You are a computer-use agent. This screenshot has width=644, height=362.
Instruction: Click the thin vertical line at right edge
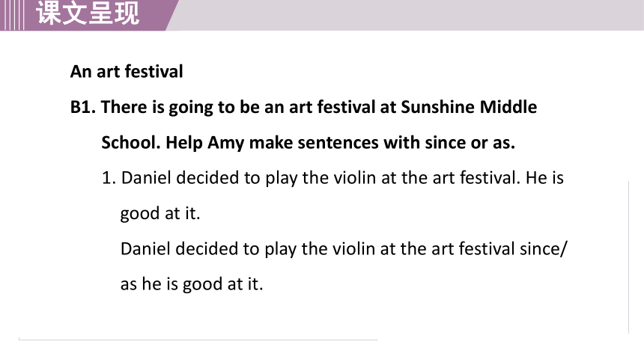[x=629, y=257]
